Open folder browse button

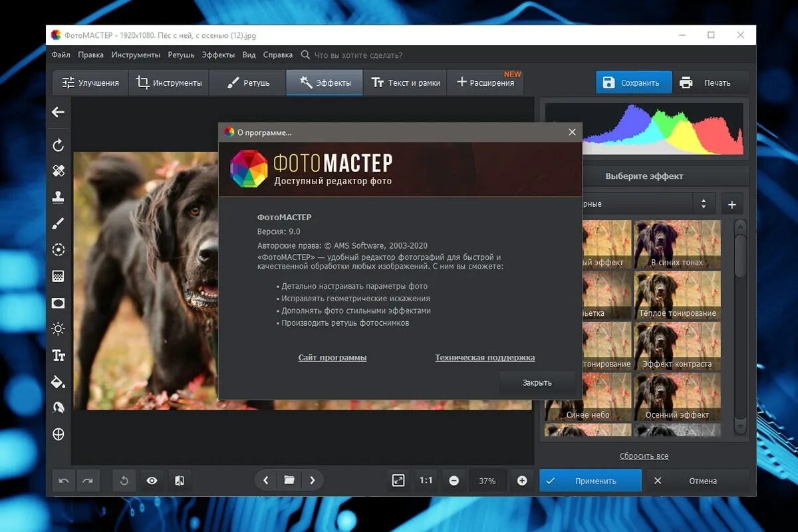click(x=289, y=480)
